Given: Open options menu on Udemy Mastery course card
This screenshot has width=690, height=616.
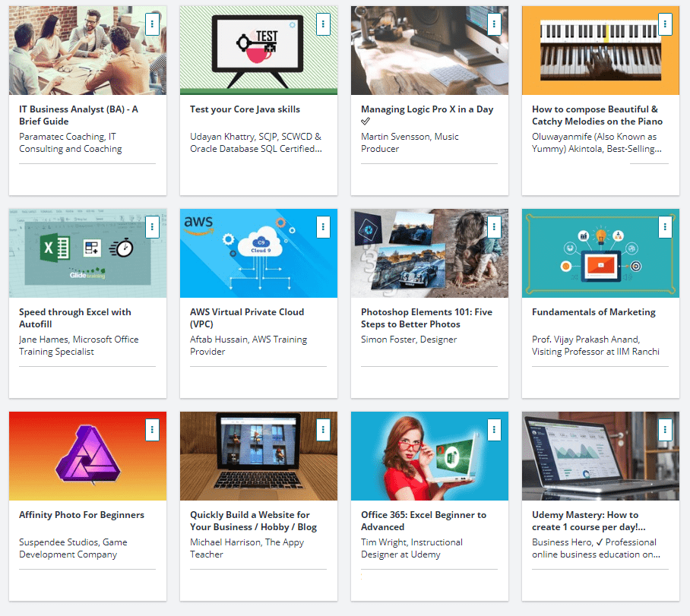Looking at the screenshot, I should [x=665, y=429].
